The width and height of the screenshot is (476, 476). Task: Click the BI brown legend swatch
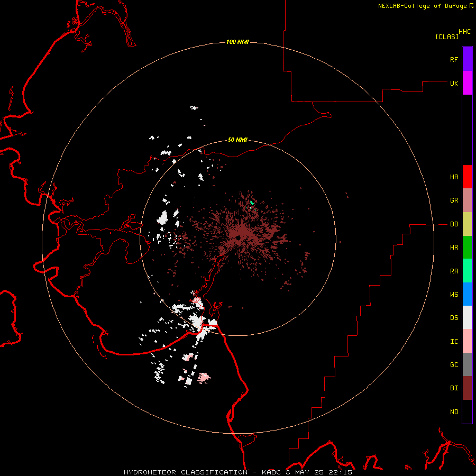pyautogui.click(x=467, y=388)
